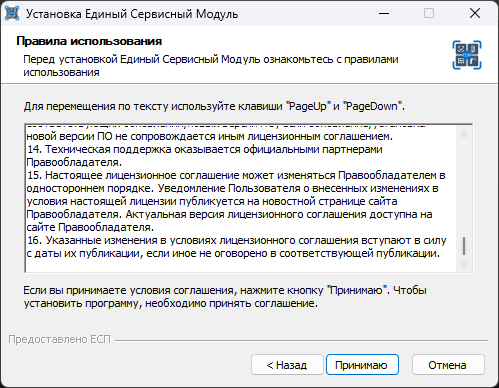Click the 'Если вы принимаете условия' instruction text
Image resolution: width=499 pixels, height=388 pixels.
coord(225,297)
